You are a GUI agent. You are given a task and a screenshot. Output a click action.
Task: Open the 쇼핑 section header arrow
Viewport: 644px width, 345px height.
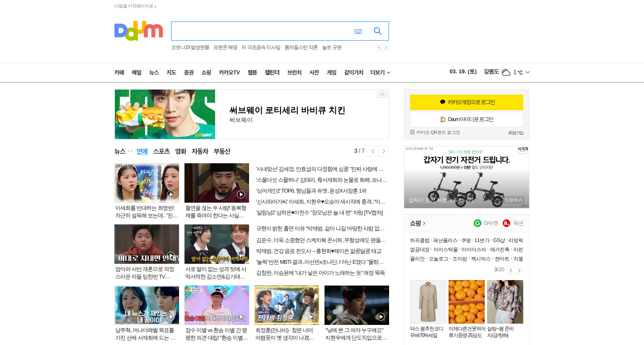424,223
